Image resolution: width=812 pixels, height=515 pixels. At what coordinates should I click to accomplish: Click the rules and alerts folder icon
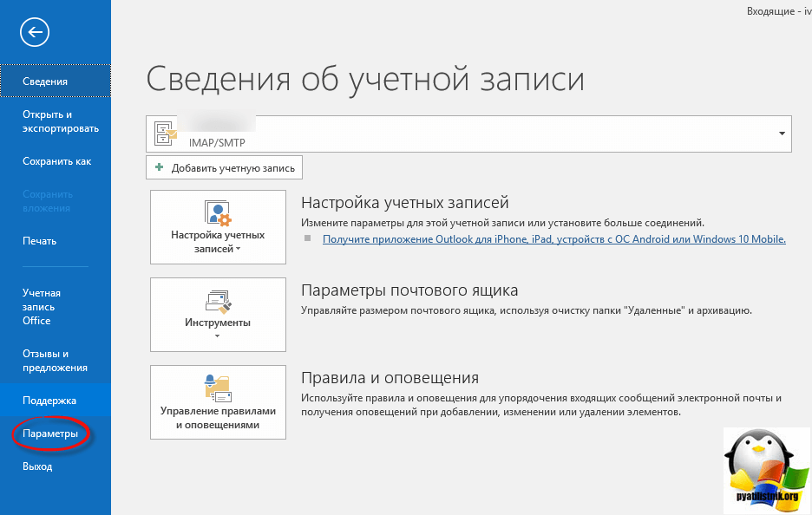217,388
